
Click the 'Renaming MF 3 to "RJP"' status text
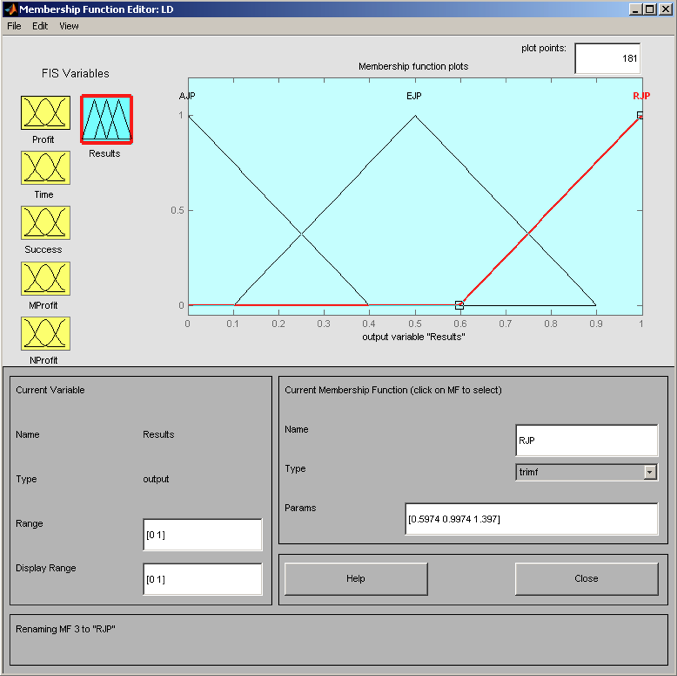pos(65,629)
